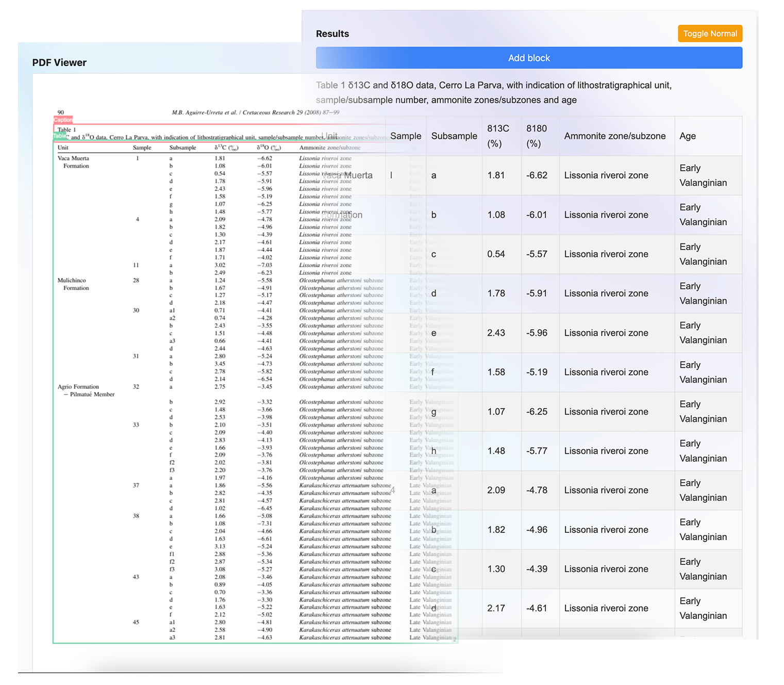
Task: Click the Unit column header in the PDF table
Action: click(63, 148)
